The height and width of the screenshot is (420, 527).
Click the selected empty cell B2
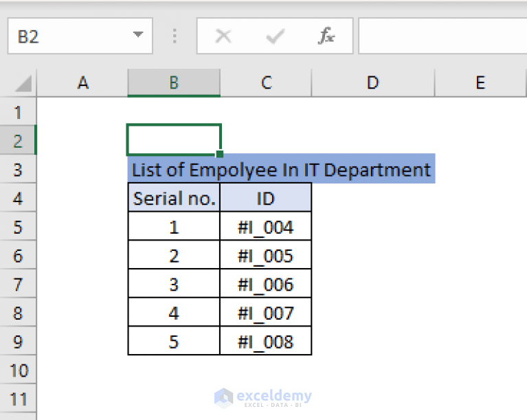[x=174, y=140]
